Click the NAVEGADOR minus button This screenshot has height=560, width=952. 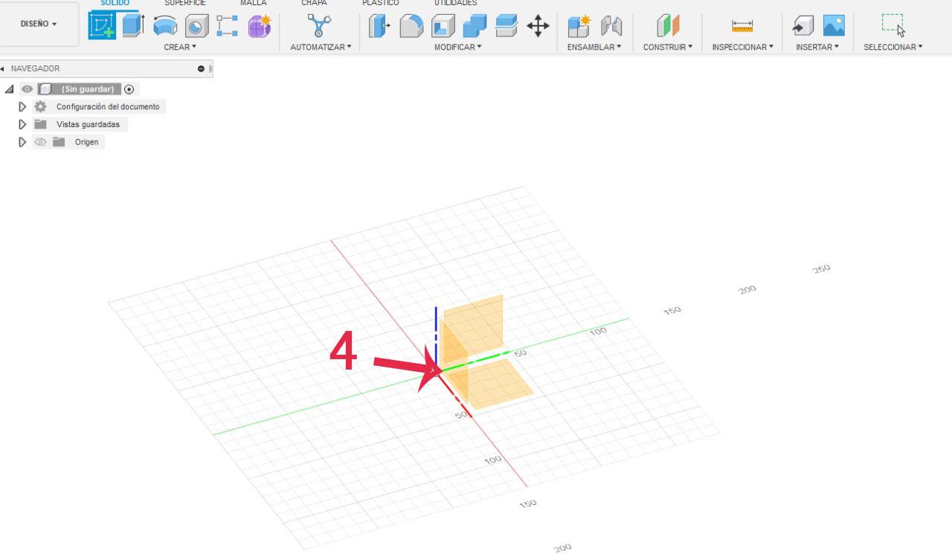[x=201, y=68]
